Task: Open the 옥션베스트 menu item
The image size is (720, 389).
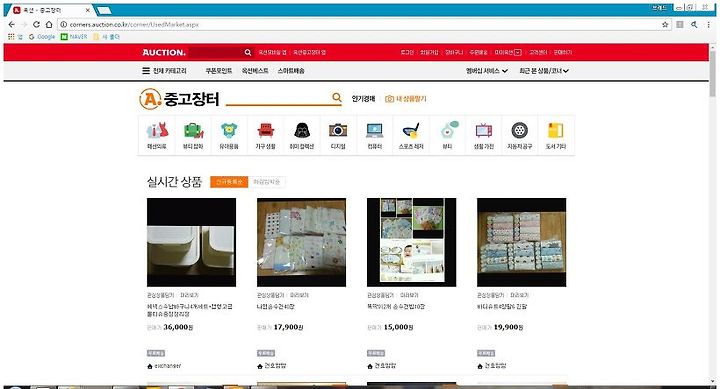Action: pos(255,71)
